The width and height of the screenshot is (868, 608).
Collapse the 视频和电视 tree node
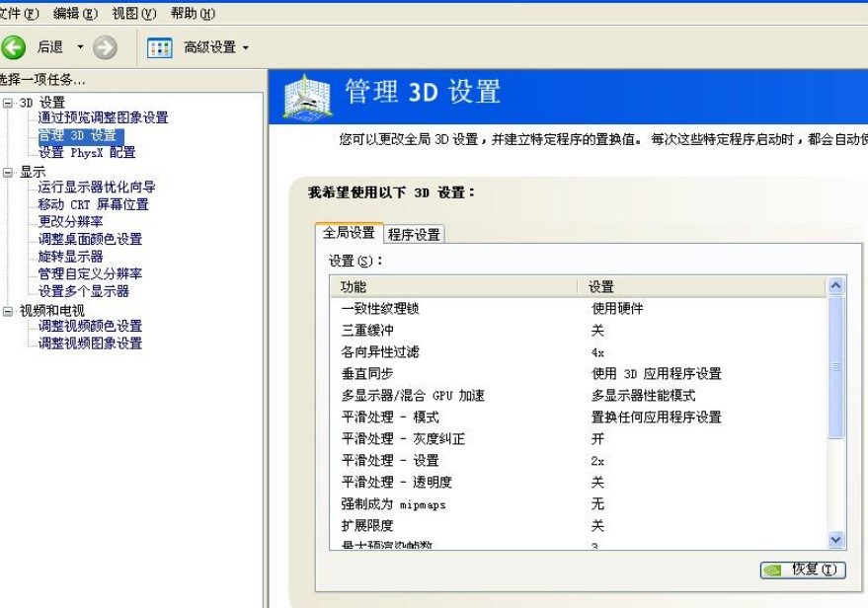[8, 311]
